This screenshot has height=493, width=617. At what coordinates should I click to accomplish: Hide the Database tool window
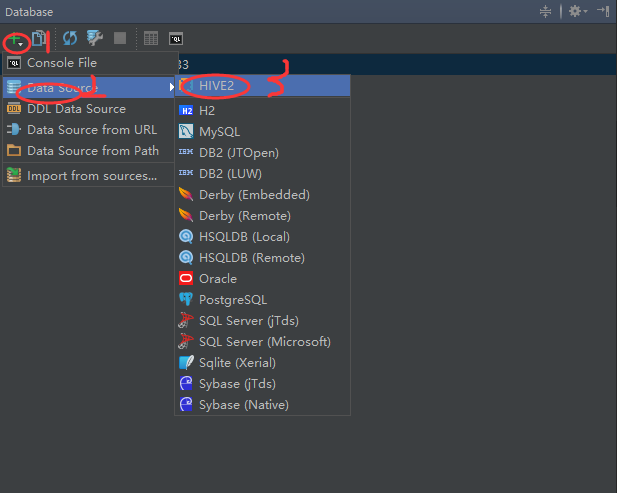(603, 11)
